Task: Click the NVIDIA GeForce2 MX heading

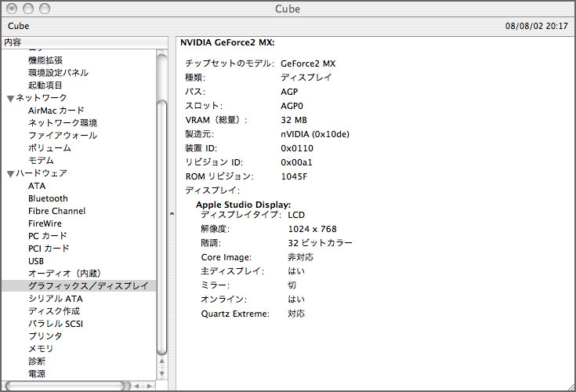Action: [x=227, y=42]
